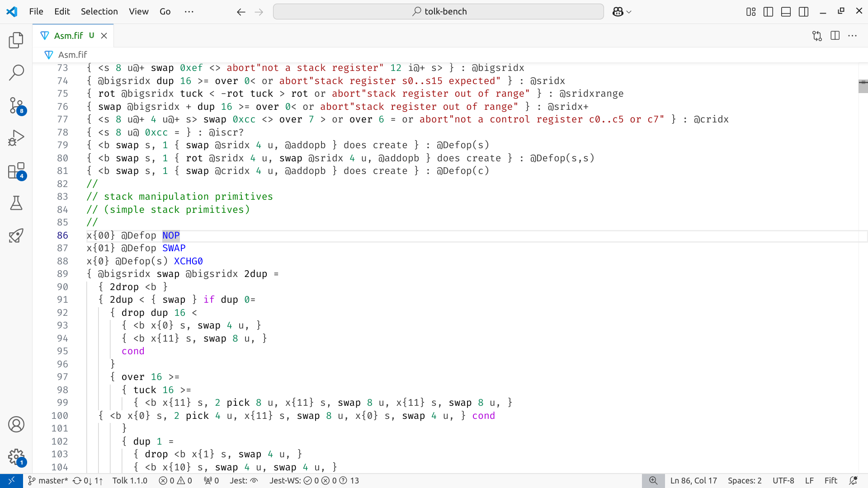868x488 pixels.
Task: Open the View menu
Action: (x=139, y=12)
